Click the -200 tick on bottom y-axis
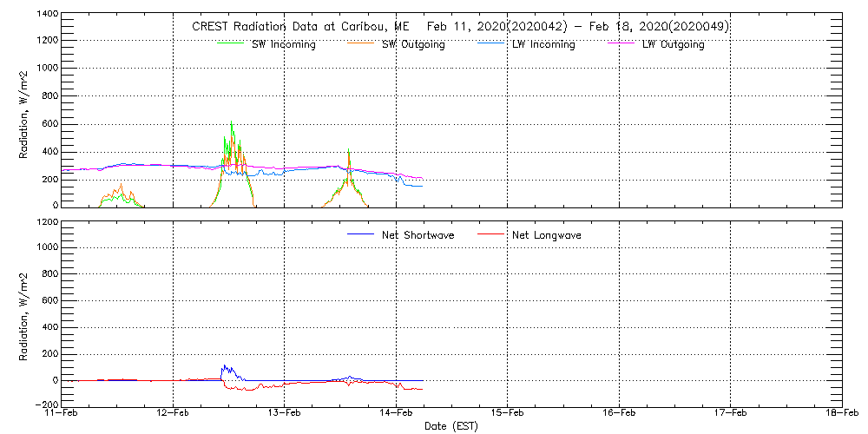Screen dimensions: 868x434 [48, 405]
